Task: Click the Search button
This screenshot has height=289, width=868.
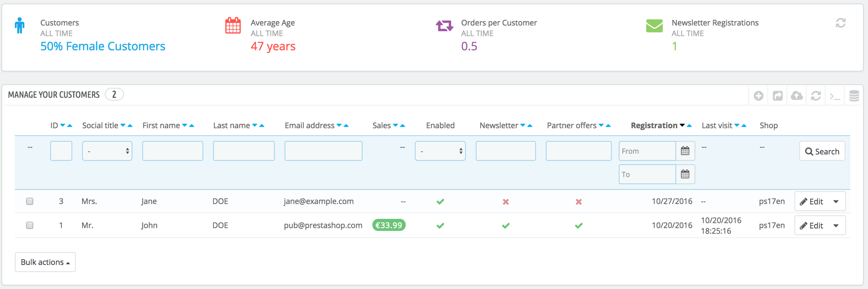Action: coord(822,151)
